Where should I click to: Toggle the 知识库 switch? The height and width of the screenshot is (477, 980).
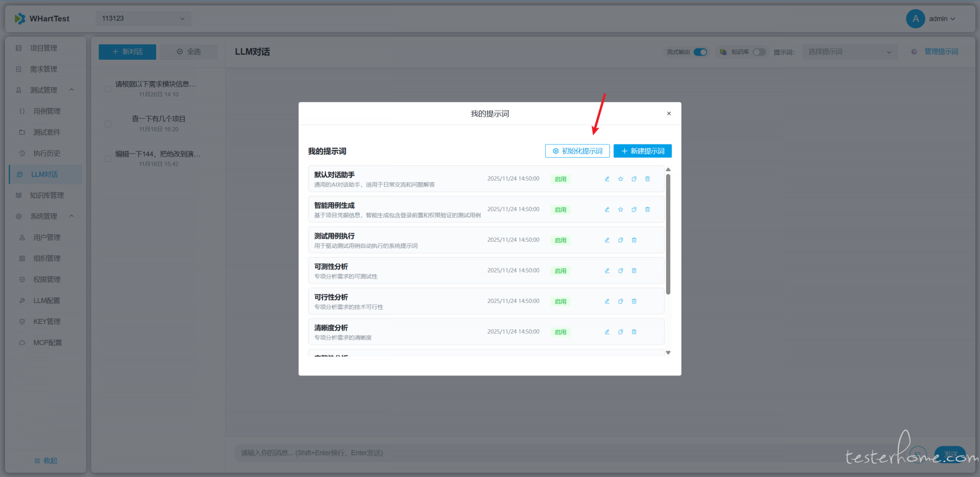tap(759, 52)
